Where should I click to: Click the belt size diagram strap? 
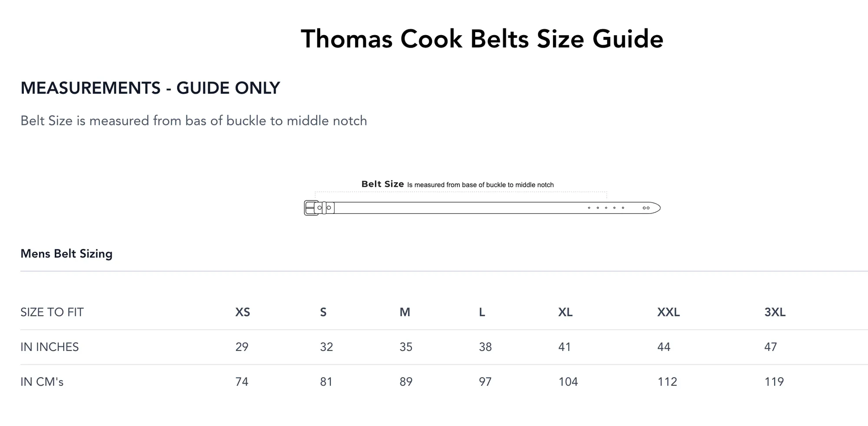pos(456,208)
